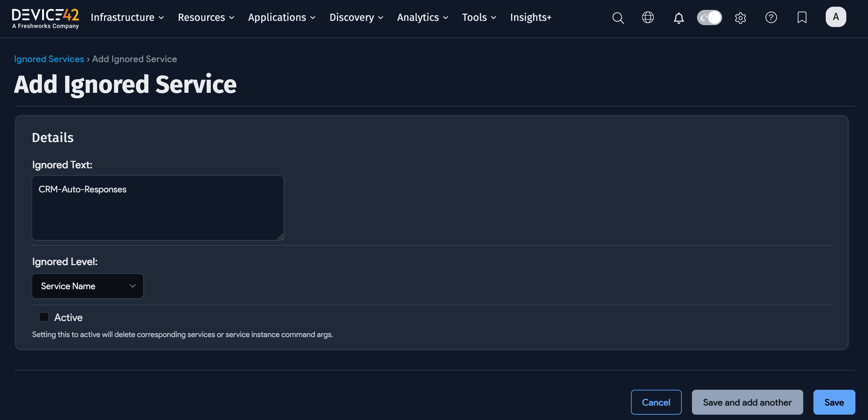Screen dimensions: 868x420
Task: Navigate back via Ignored Services breadcrumb
Action: coord(49,59)
